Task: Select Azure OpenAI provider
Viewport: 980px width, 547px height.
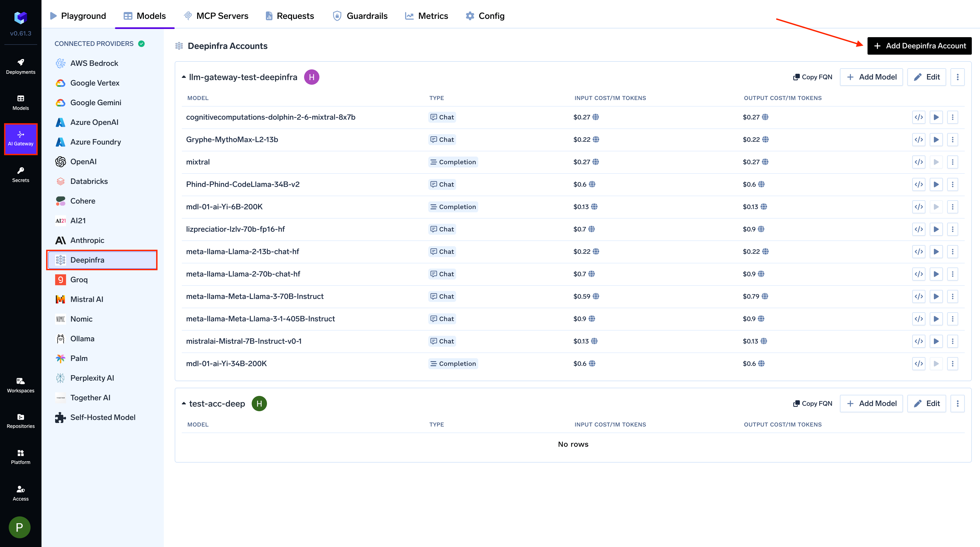Action: [102, 122]
